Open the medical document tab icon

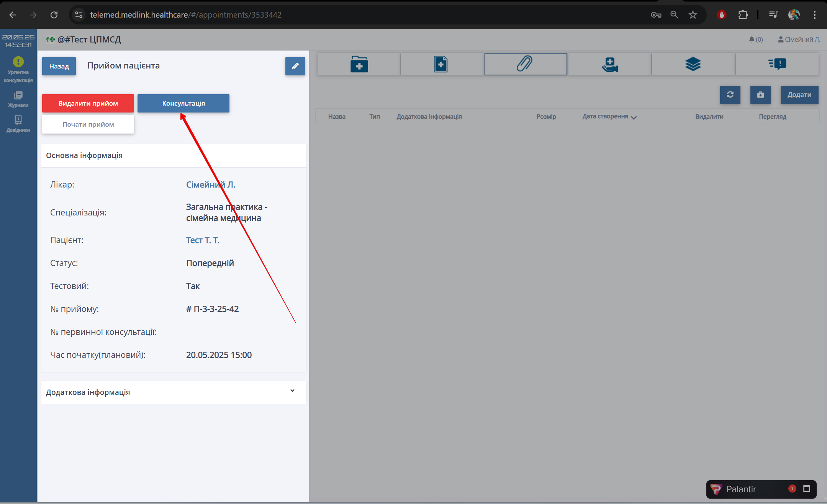click(x=441, y=64)
